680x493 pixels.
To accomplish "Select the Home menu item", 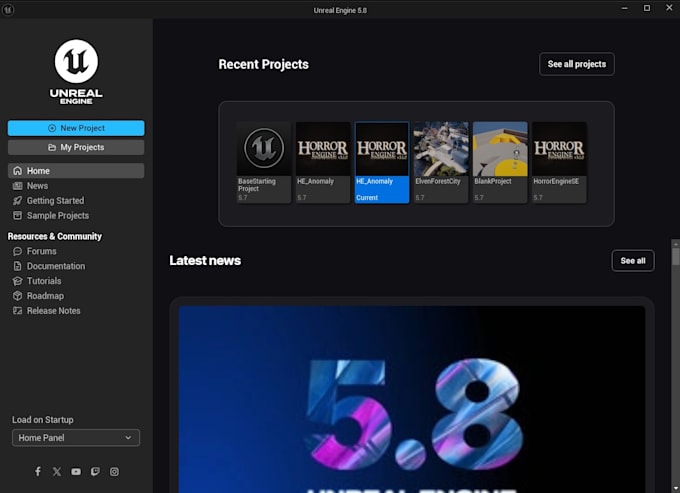I will [x=76, y=171].
